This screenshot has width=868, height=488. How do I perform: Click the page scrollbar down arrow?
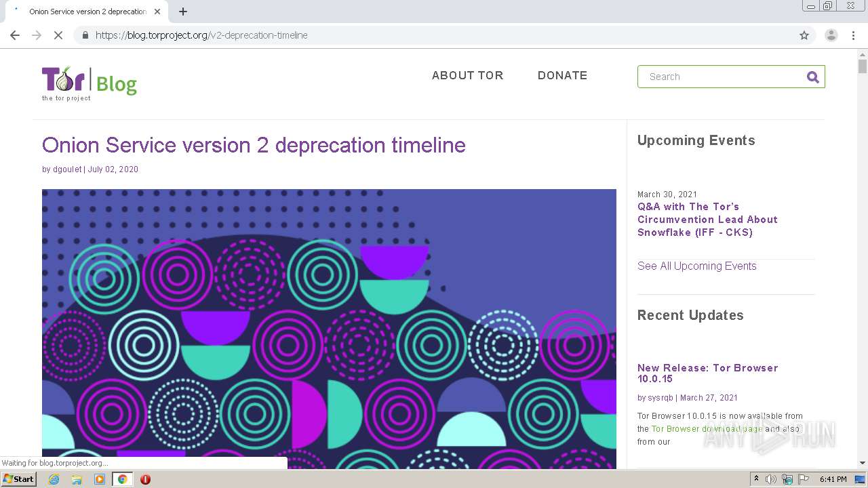click(x=863, y=463)
